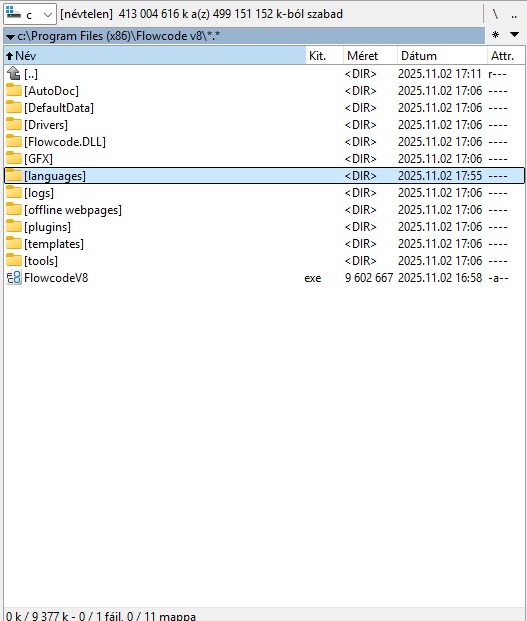Click the FlowcodeV8 executable icon
The height and width of the screenshot is (621, 527).
[x=13, y=278]
